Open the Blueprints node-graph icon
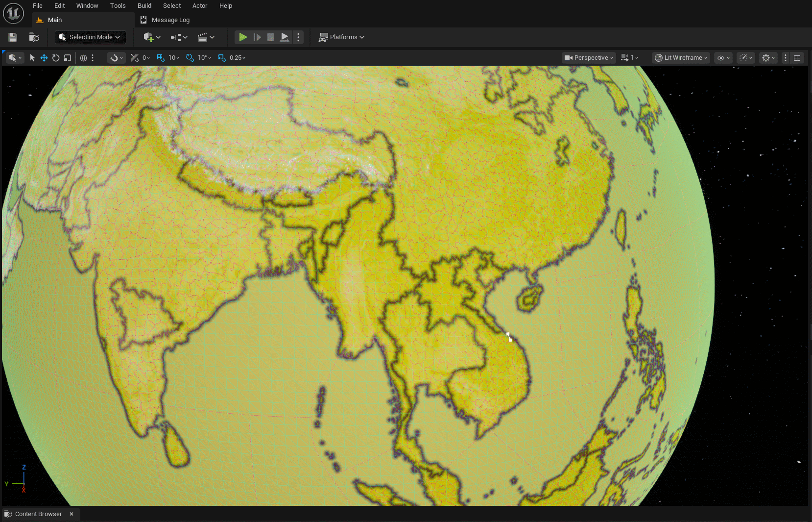Viewport: 812px width, 522px height. tap(176, 37)
